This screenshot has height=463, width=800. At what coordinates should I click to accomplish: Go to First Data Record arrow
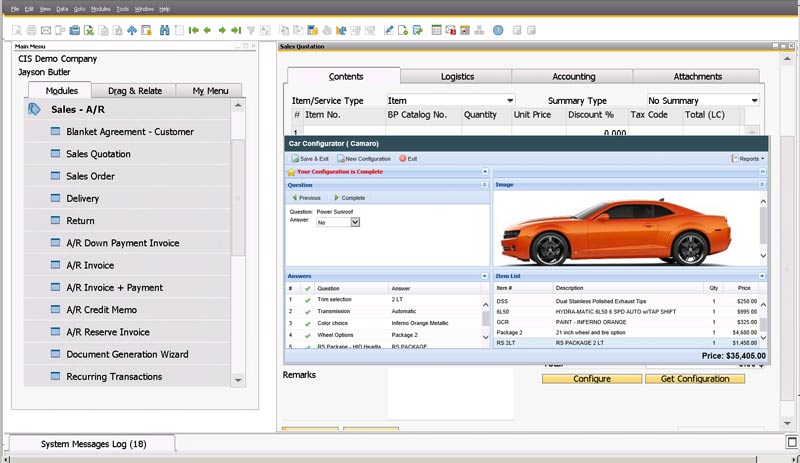coord(193,31)
